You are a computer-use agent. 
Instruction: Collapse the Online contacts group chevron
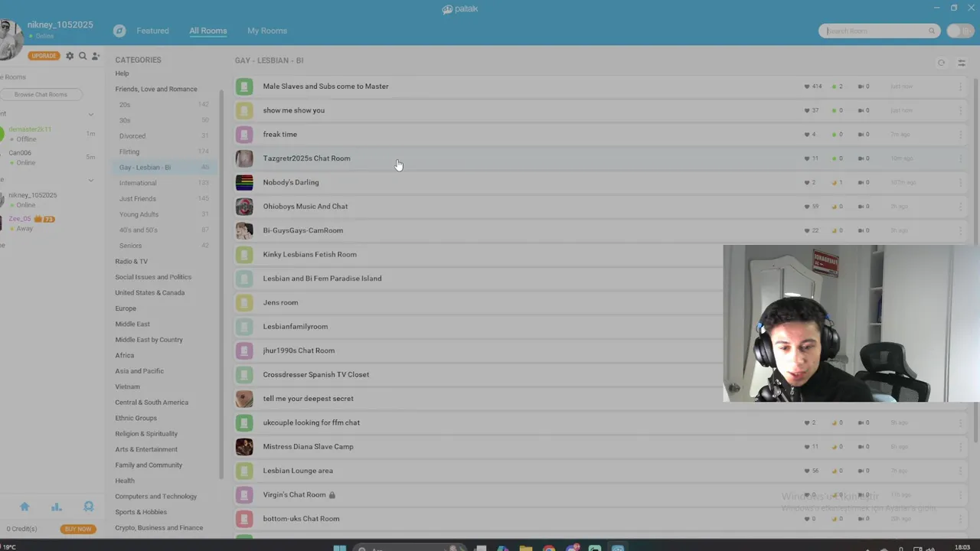[90, 181]
